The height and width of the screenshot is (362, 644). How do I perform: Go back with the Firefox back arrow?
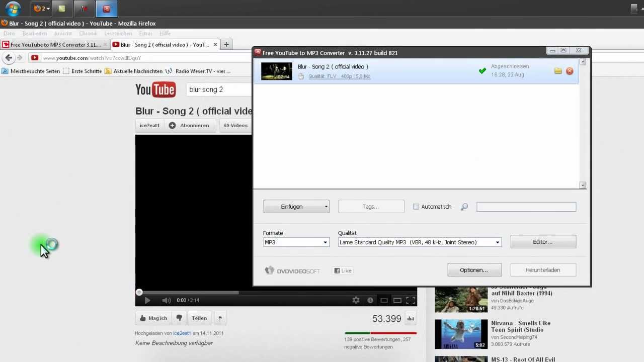pos(9,58)
